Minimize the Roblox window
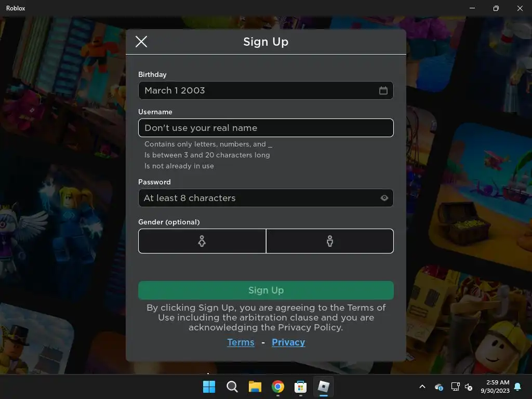Screen dimensions: 532x399 click(x=472, y=8)
